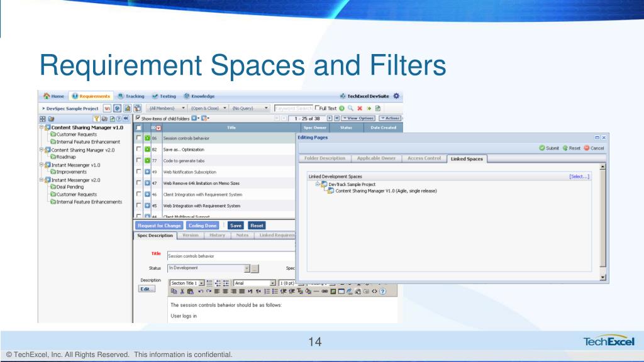Click the filter funnel icon above the folder tree

pyautogui.click(x=96, y=119)
